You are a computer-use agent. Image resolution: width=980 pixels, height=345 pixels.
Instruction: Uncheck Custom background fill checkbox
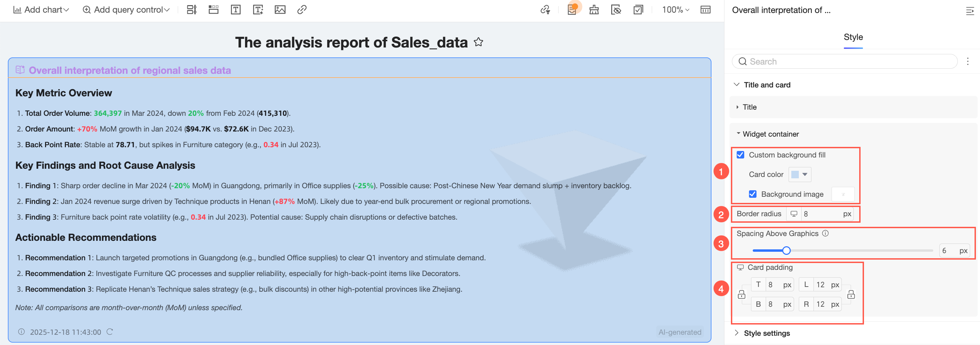740,155
